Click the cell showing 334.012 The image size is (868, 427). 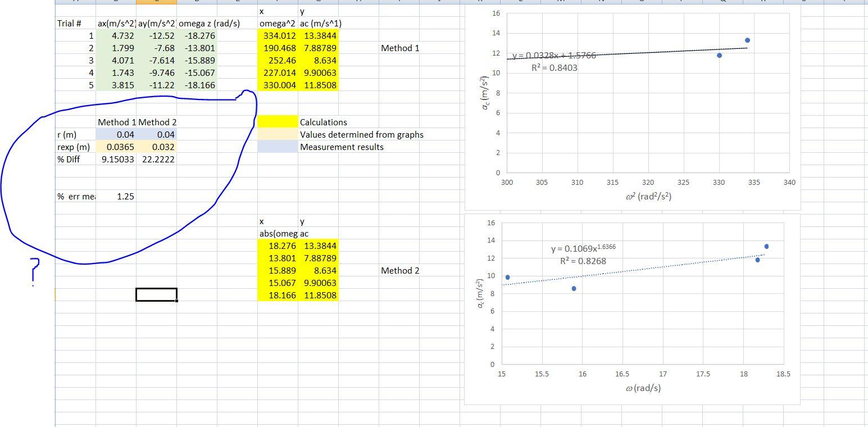pyautogui.click(x=278, y=35)
